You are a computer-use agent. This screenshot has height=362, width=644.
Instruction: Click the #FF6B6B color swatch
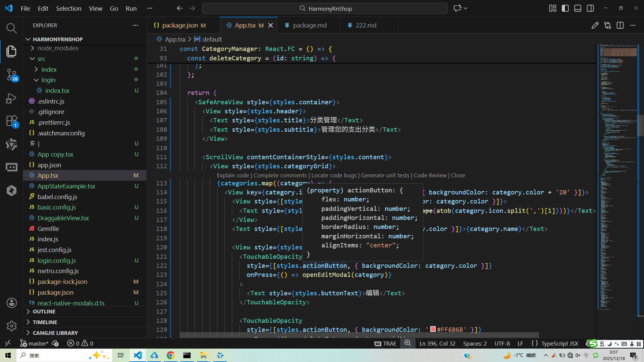coord(433,329)
